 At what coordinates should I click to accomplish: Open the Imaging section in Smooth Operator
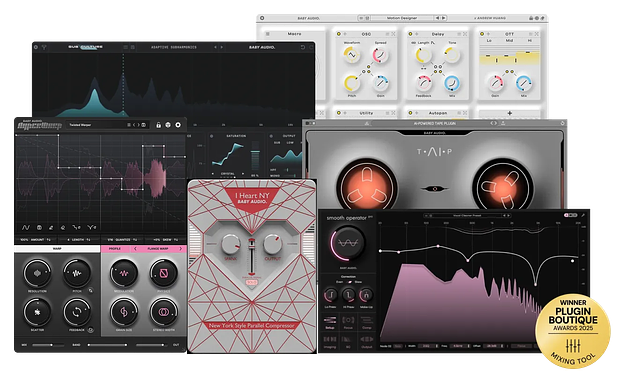tap(330, 341)
